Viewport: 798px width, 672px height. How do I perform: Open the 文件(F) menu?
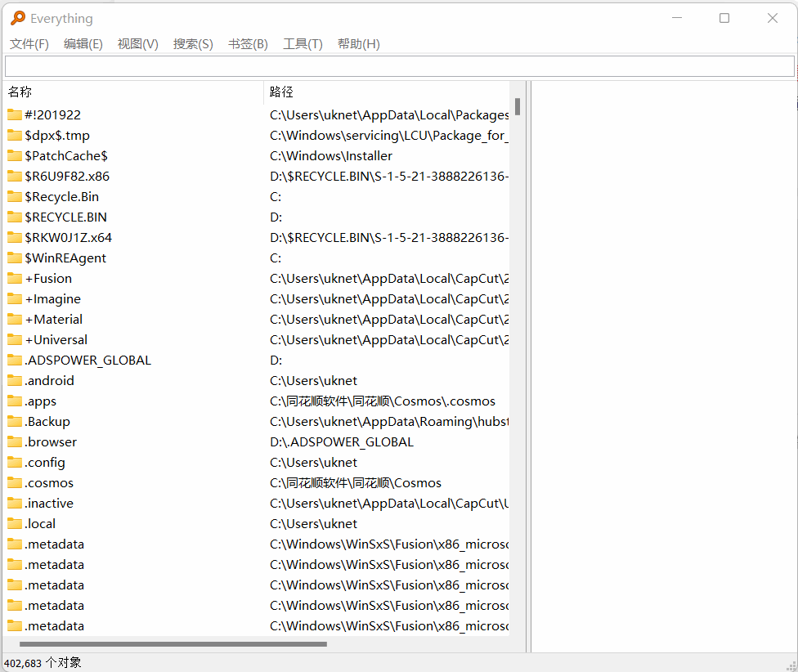coord(29,44)
